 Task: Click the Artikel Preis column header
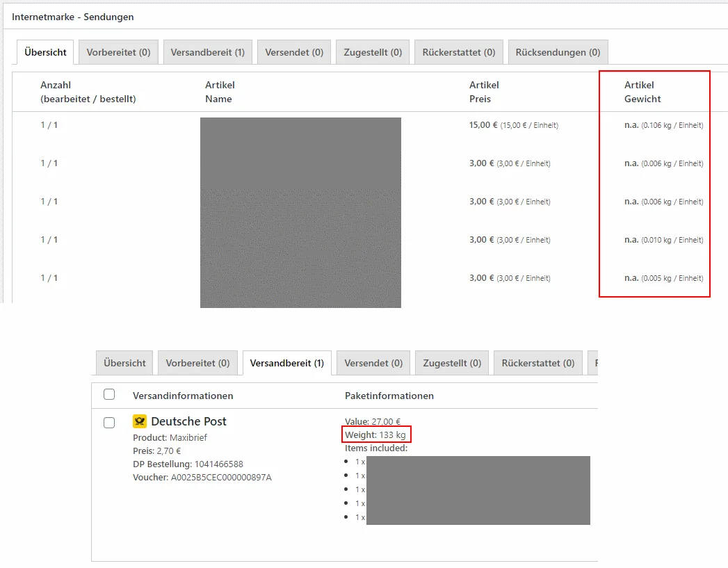(x=484, y=92)
